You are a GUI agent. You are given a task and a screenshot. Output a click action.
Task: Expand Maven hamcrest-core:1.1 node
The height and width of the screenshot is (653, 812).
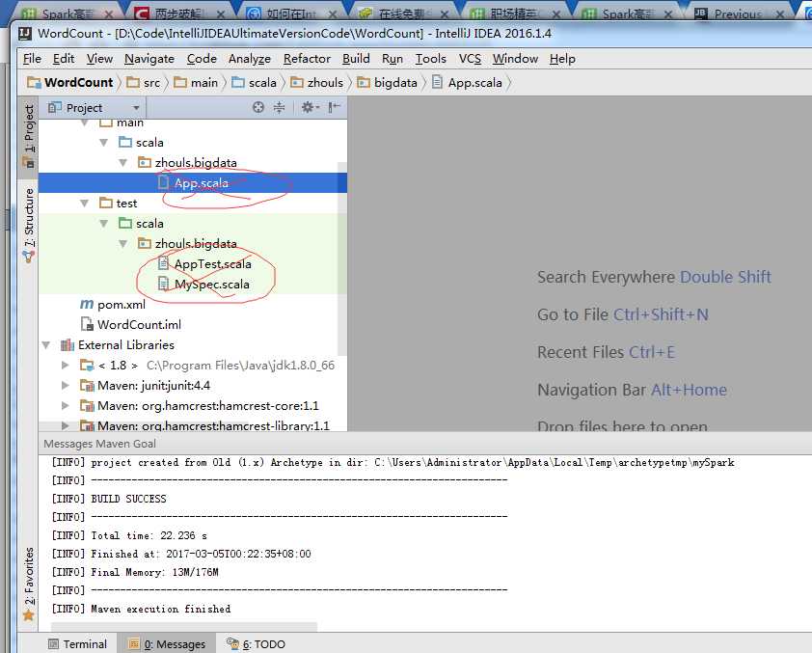tap(66, 405)
